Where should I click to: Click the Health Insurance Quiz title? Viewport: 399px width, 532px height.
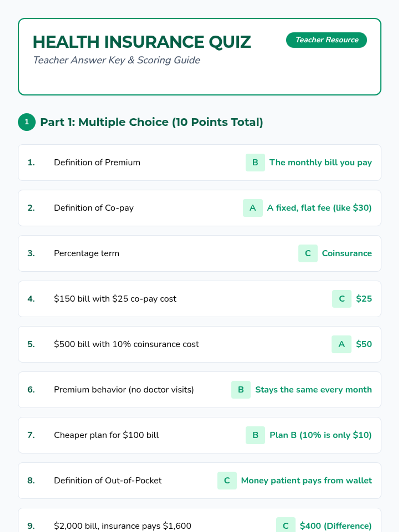[x=142, y=42]
